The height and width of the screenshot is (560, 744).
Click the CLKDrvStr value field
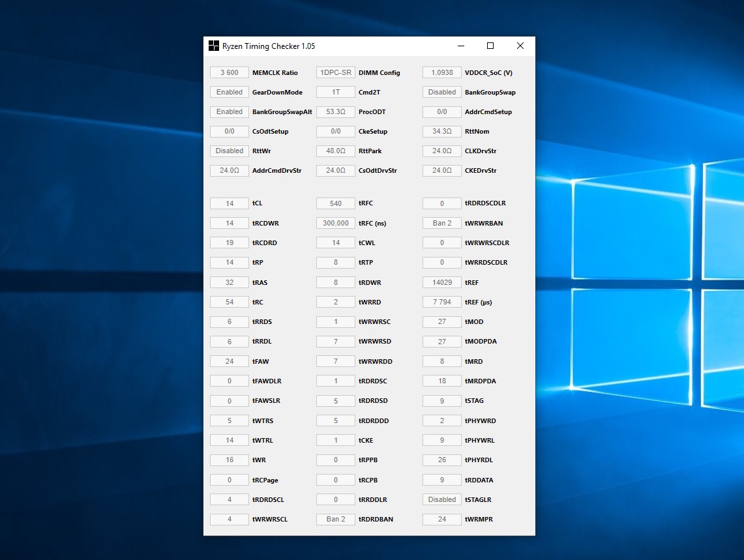[442, 151]
